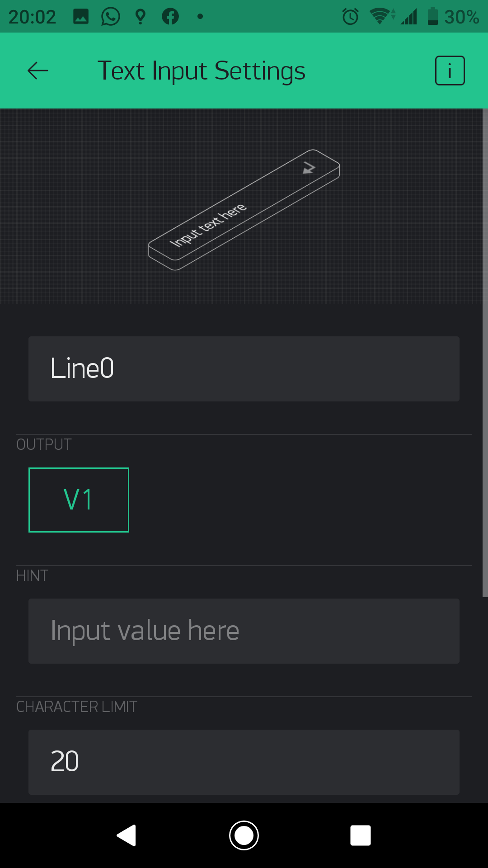This screenshot has height=868, width=488.
Task: Tap the Text Input Settings title
Action: (x=202, y=71)
